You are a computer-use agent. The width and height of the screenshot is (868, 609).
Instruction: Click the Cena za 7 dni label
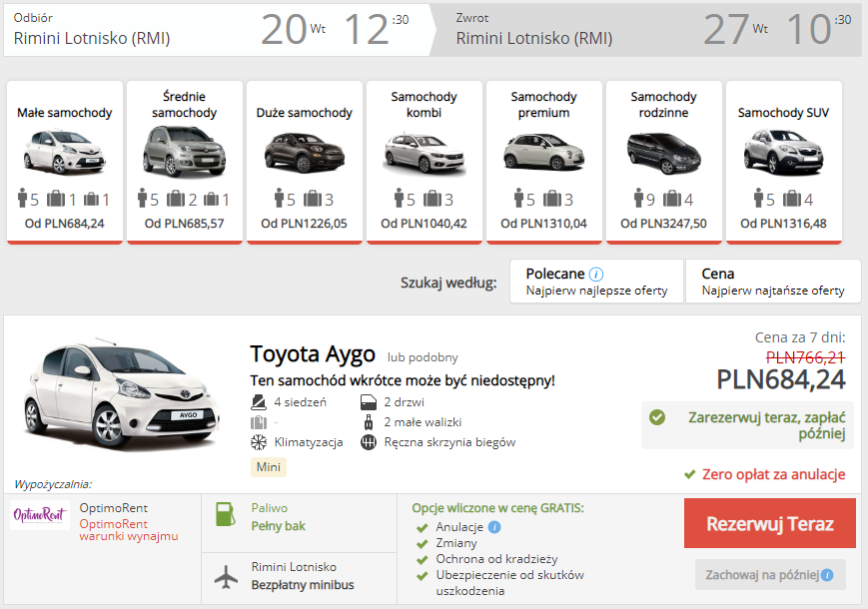(x=800, y=337)
